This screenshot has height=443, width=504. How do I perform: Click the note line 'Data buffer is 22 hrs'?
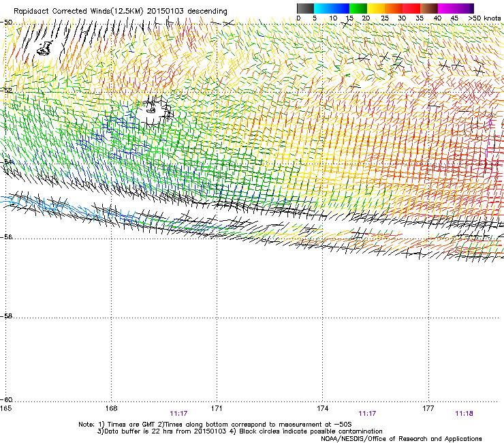(x=138, y=431)
